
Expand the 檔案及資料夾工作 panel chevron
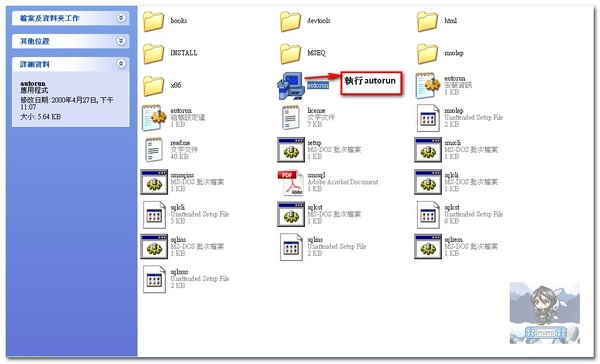click(x=121, y=18)
